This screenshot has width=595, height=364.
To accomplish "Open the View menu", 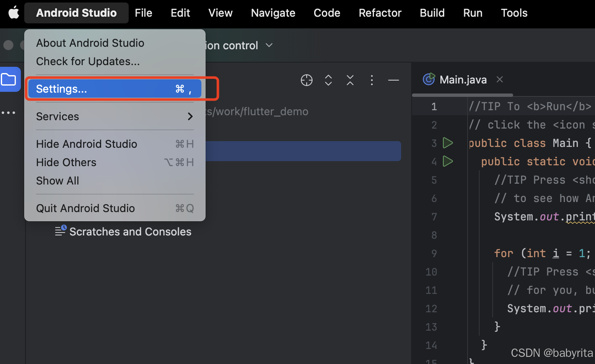I will [220, 13].
